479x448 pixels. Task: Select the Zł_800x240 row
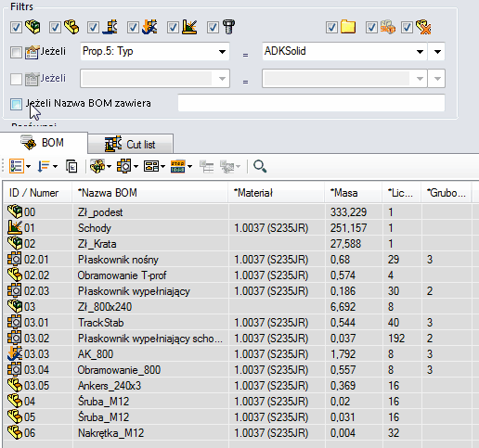tap(241, 307)
